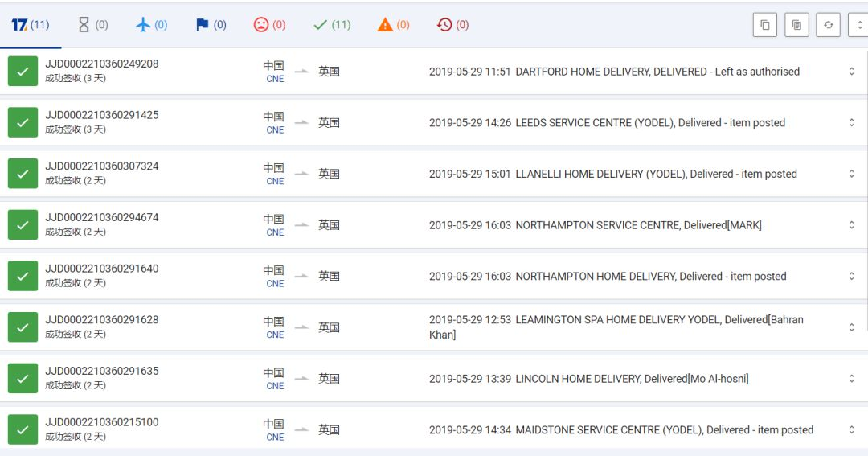868x456 pixels.
Task: Click the blue flag pickup filter
Action: pos(211,25)
